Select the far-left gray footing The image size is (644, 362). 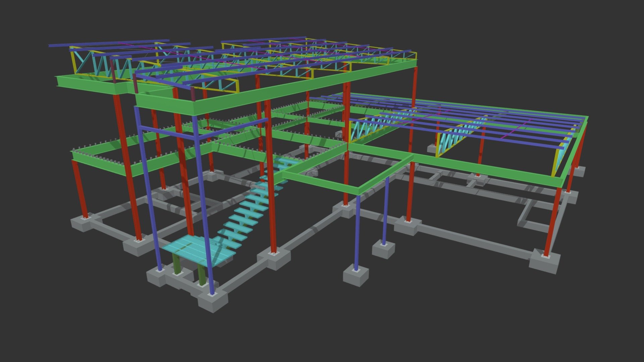(x=83, y=223)
